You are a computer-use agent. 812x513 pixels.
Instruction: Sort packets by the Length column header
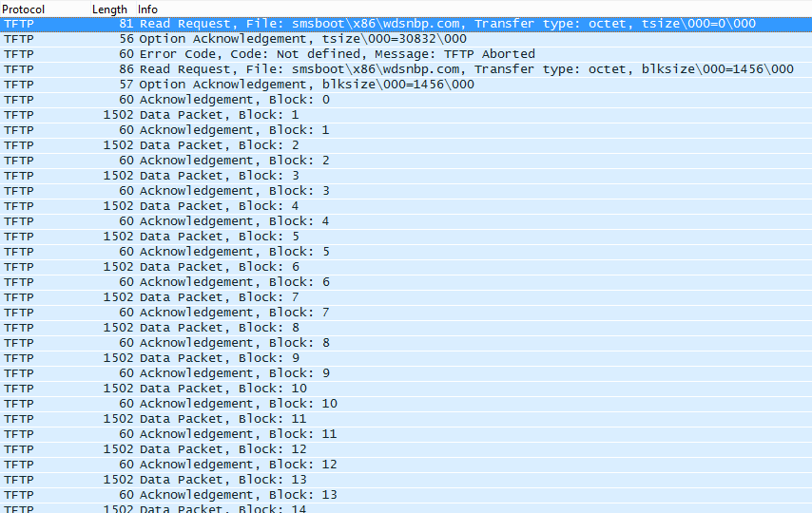109,9
